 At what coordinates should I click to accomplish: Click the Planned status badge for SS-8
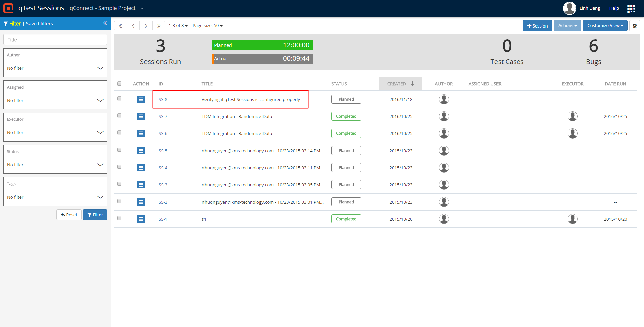pyautogui.click(x=346, y=99)
